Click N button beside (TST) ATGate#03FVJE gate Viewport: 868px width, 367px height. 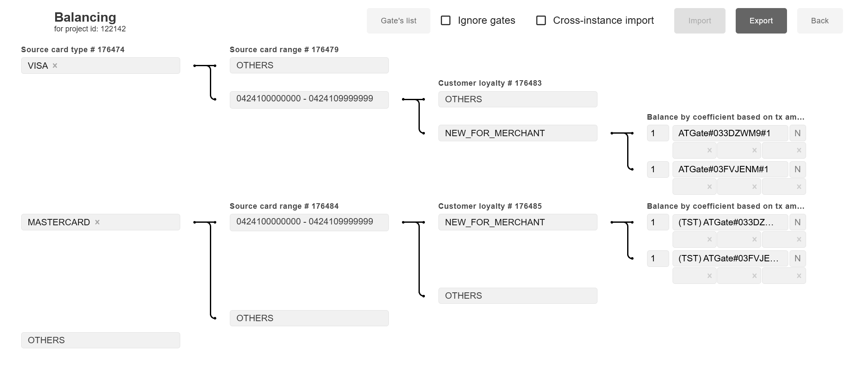(797, 258)
